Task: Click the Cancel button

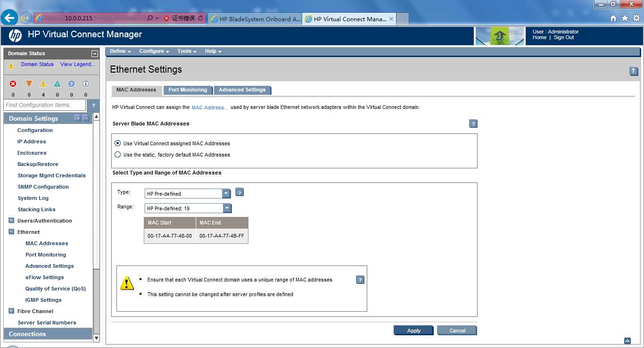Action: coord(457,331)
